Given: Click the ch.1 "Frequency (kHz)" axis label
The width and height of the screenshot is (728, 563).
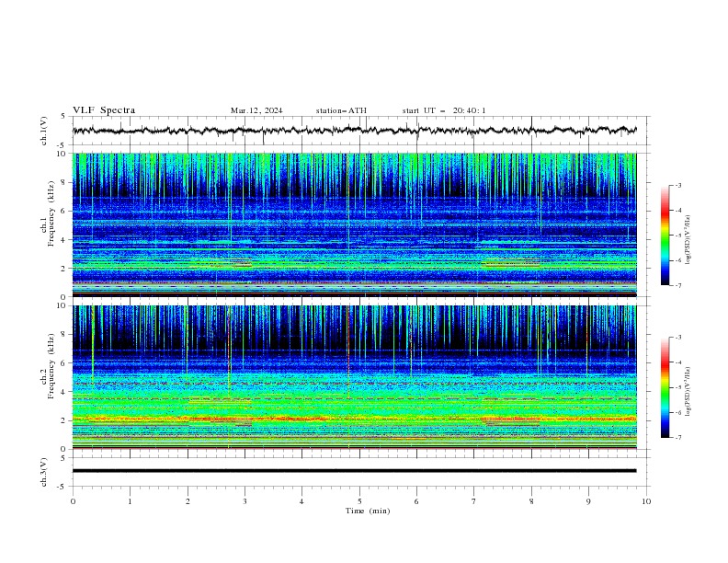Looking at the screenshot, I should 51,213.
